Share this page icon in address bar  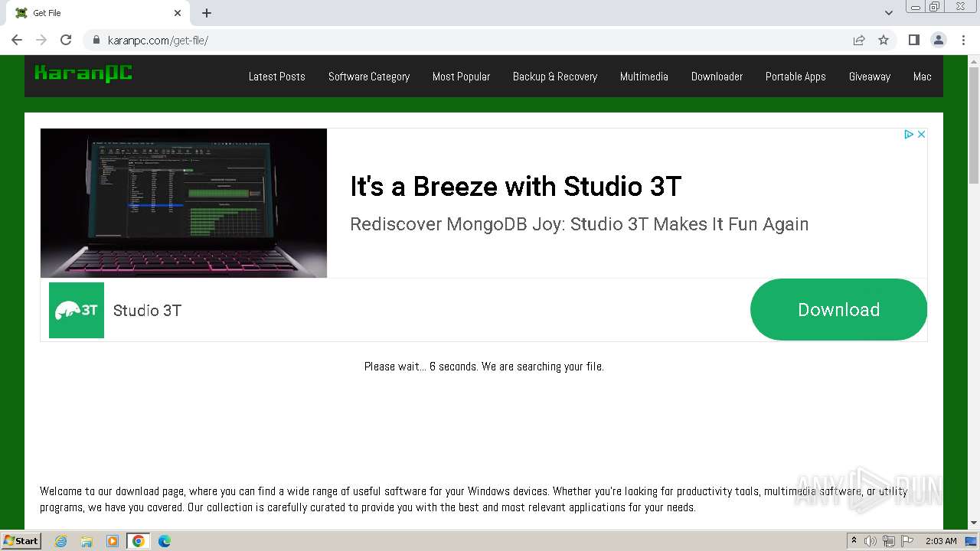click(x=859, y=40)
